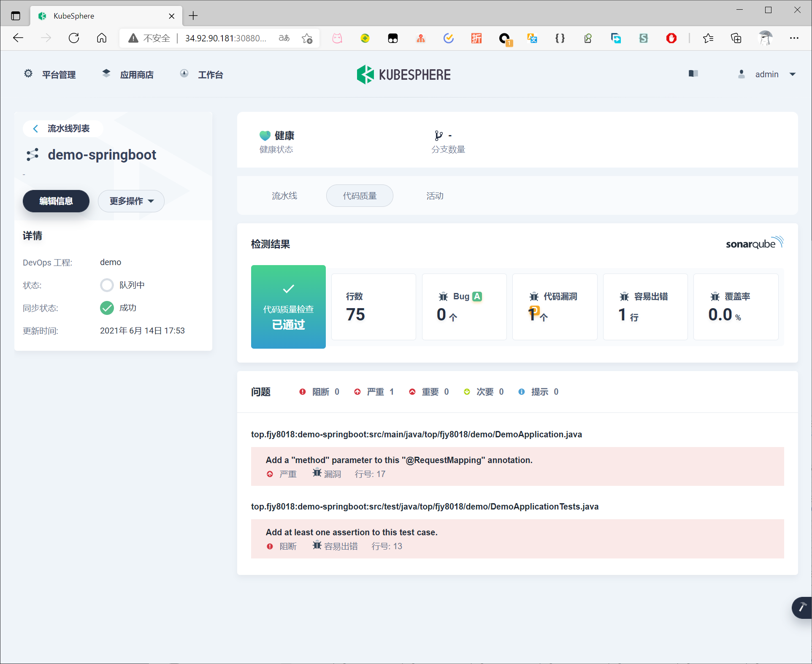
Task: Switch to the Pipeline (流水线) tab
Action: (284, 196)
